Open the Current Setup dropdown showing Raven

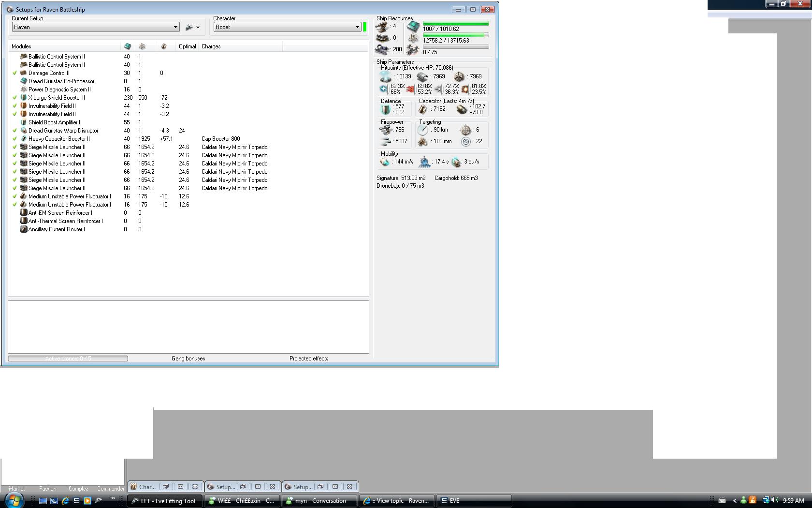click(x=96, y=27)
